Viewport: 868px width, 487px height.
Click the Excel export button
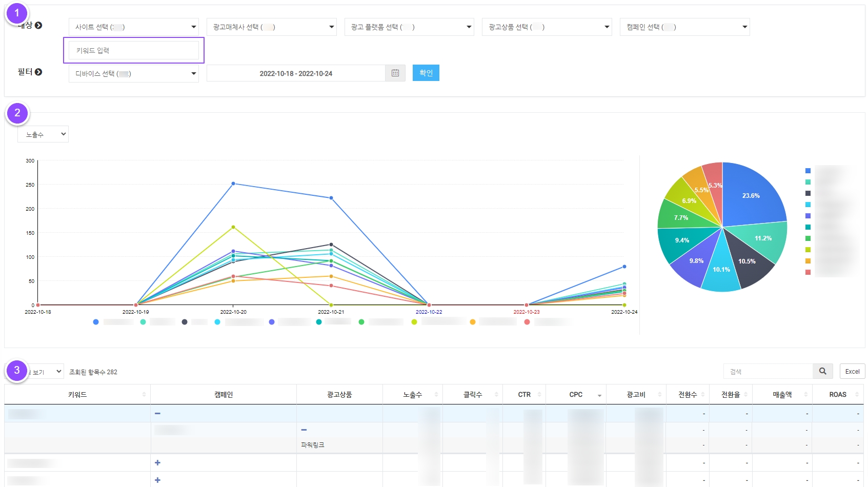click(852, 371)
